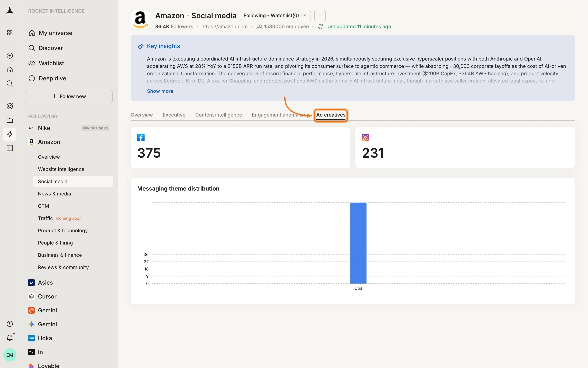Click the Instagram icon on 231 card
This screenshot has height=368, width=588.
click(365, 137)
